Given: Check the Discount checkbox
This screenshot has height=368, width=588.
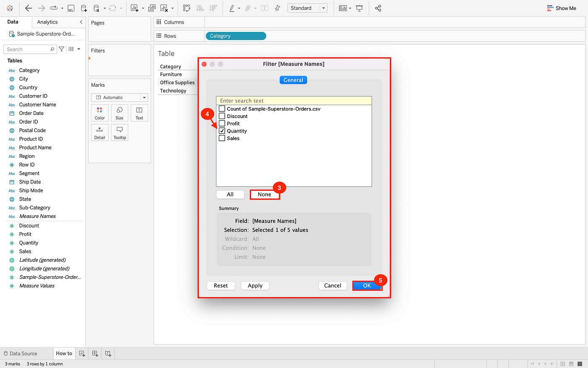Looking at the screenshot, I should pyautogui.click(x=222, y=116).
